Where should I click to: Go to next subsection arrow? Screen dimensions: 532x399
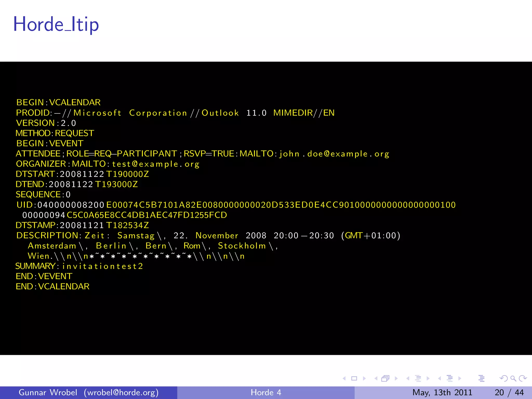(428, 378)
